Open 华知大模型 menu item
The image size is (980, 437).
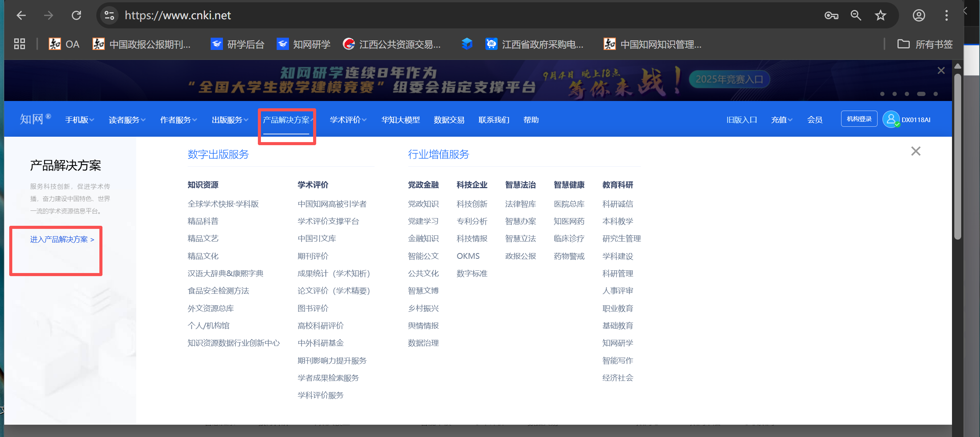(x=401, y=120)
